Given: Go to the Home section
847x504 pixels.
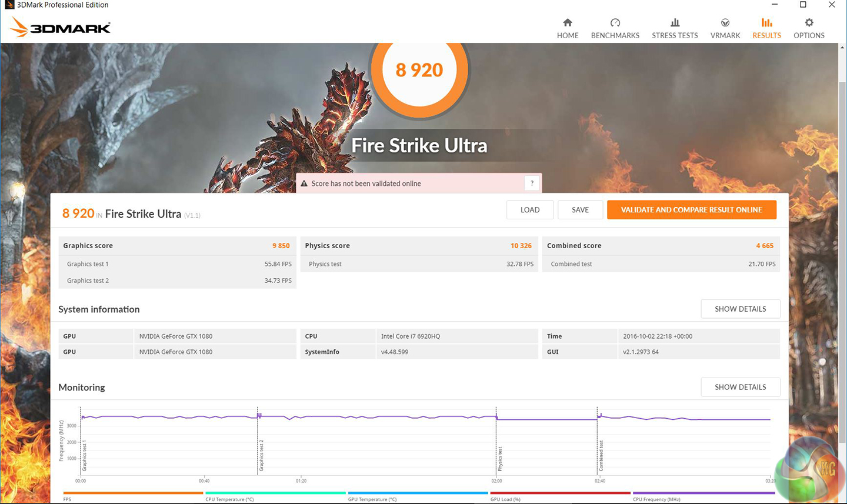Looking at the screenshot, I should click(x=567, y=28).
